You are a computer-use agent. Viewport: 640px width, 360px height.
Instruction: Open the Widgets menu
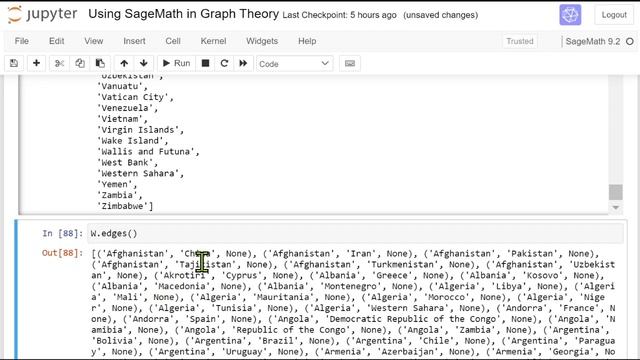(x=262, y=41)
